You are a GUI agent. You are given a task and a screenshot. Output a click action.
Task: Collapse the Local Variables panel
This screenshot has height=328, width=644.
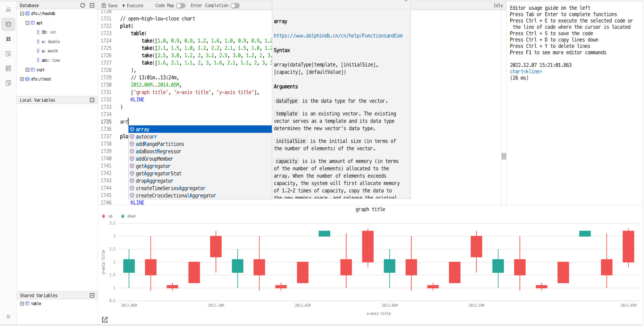coord(92,100)
